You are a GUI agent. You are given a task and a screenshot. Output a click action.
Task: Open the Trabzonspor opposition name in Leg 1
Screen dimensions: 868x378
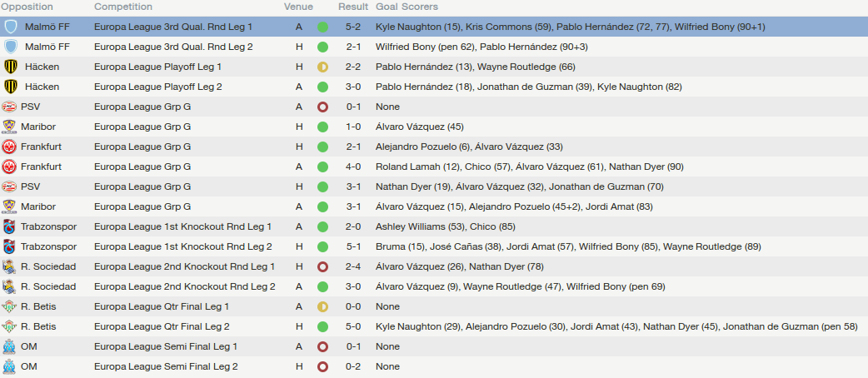click(48, 227)
